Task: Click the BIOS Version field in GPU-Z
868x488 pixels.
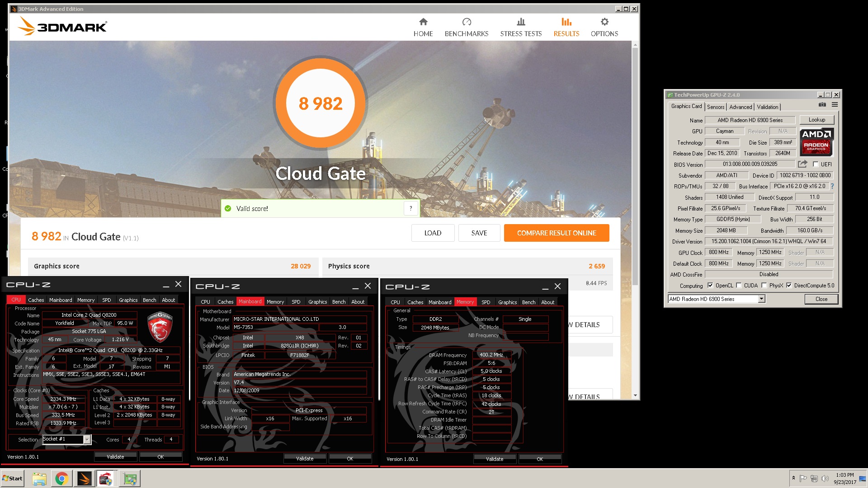Action: point(750,164)
